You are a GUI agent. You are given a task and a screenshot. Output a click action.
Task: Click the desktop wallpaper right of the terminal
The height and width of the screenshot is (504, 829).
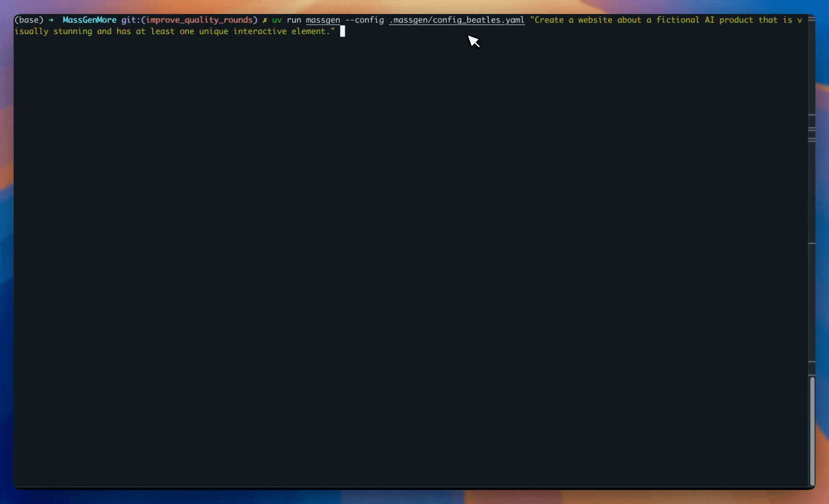[x=822, y=280]
